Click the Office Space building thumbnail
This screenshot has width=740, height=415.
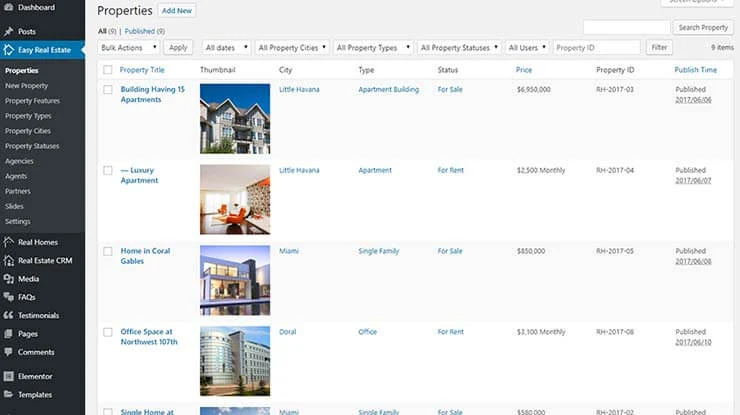pyautogui.click(x=235, y=361)
